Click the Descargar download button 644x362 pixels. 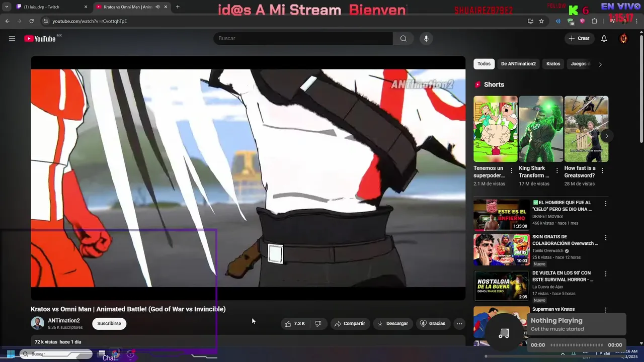[392, 324]
